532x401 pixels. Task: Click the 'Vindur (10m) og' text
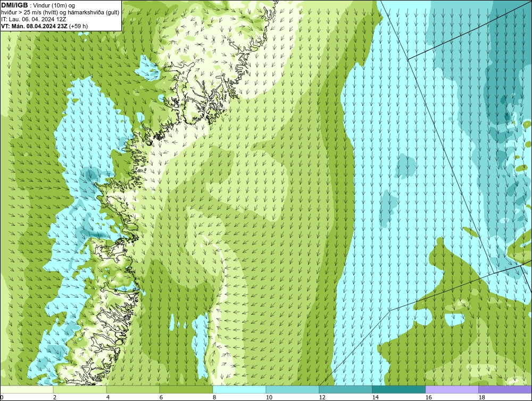click(55, 5)
